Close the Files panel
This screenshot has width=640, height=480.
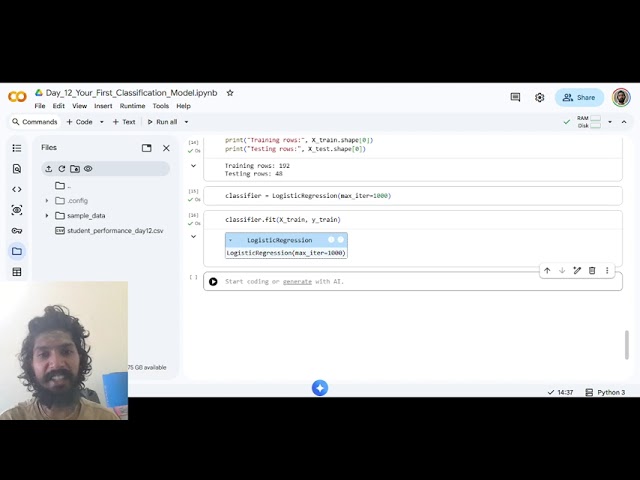[166, 148]
